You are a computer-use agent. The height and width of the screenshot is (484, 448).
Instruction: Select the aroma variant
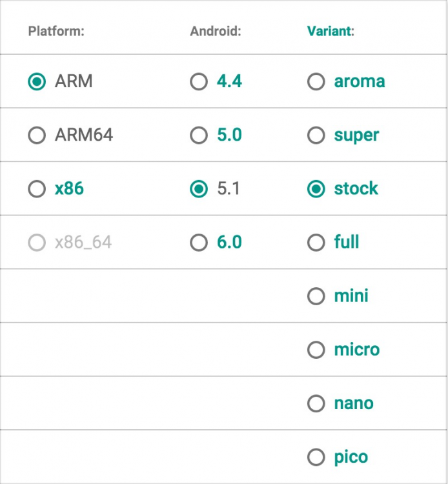click(316, 82)
